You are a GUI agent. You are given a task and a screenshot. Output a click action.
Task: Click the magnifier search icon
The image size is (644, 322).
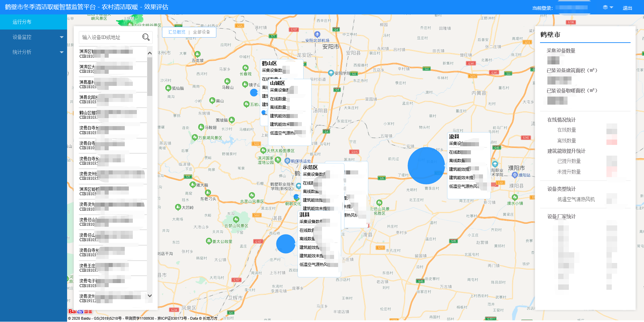146,37
